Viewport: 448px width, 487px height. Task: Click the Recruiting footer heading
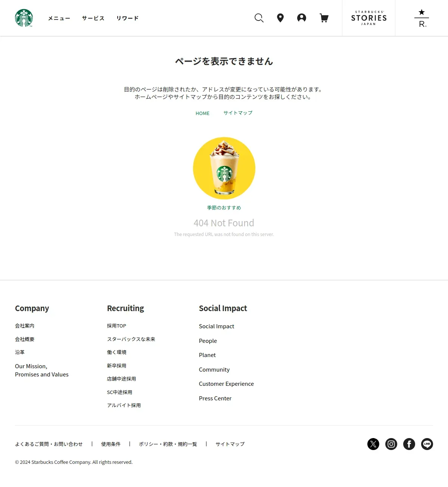[x=125, y=308]
